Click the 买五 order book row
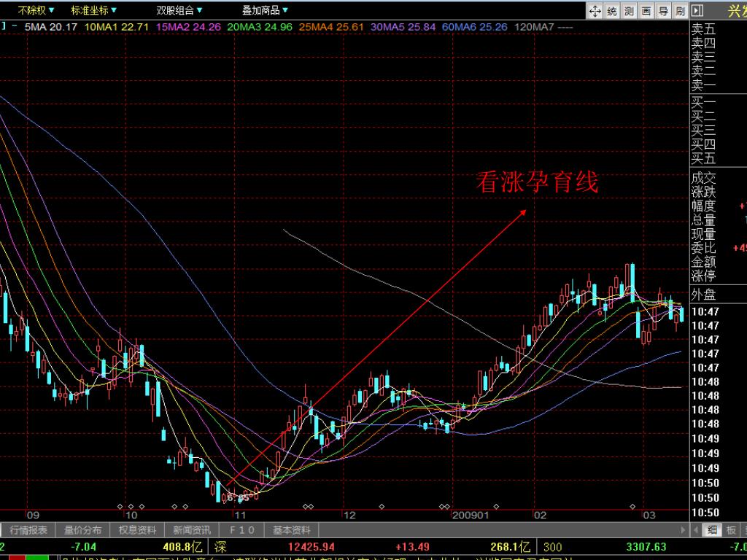Screen dimensions: 747x560 [704, 158]
